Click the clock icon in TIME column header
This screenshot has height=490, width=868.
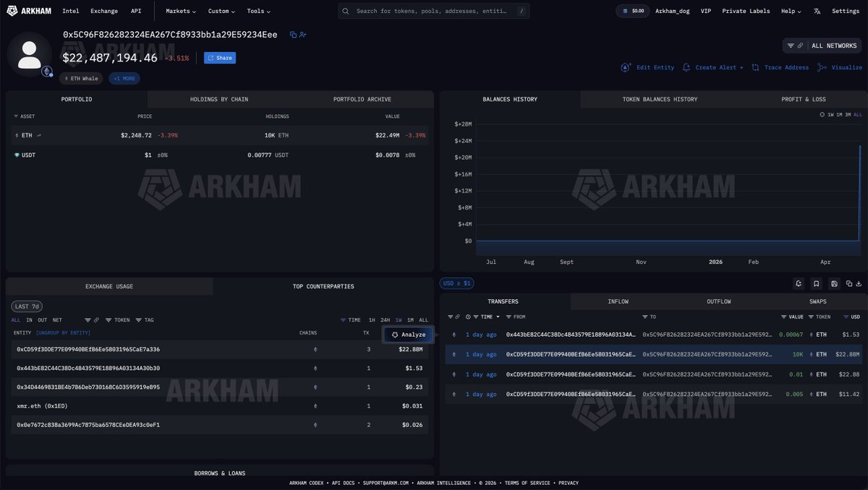tap(468, 317)
